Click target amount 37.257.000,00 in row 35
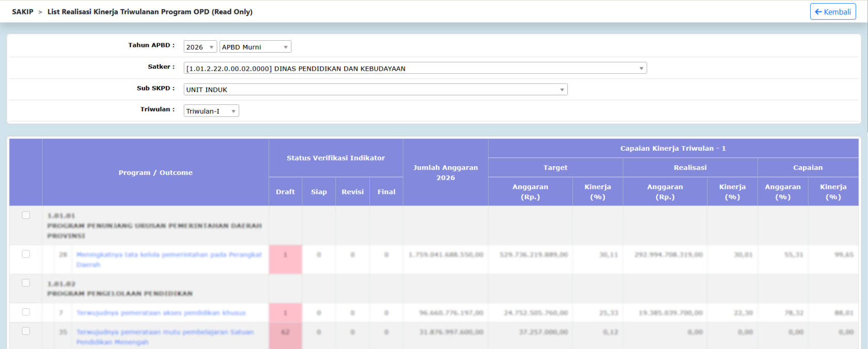Screen dimensions: 868x349 tap(544, 332)
